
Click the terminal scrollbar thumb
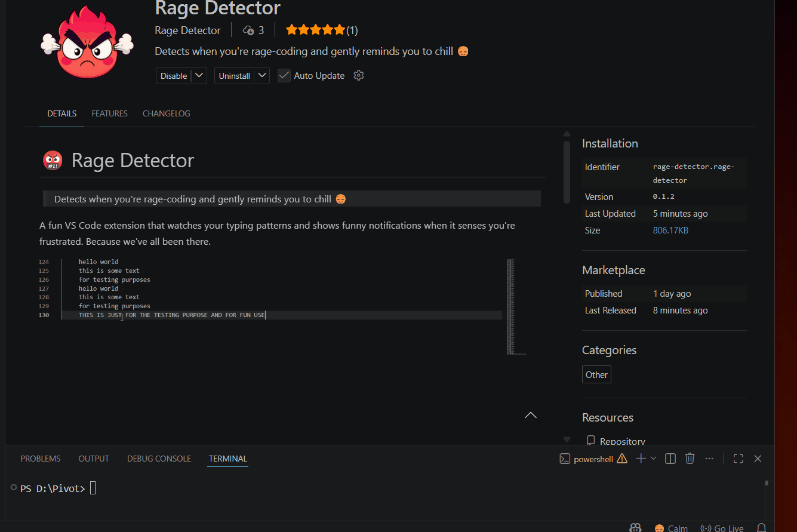pyautogui.click(x=767, y=483)
